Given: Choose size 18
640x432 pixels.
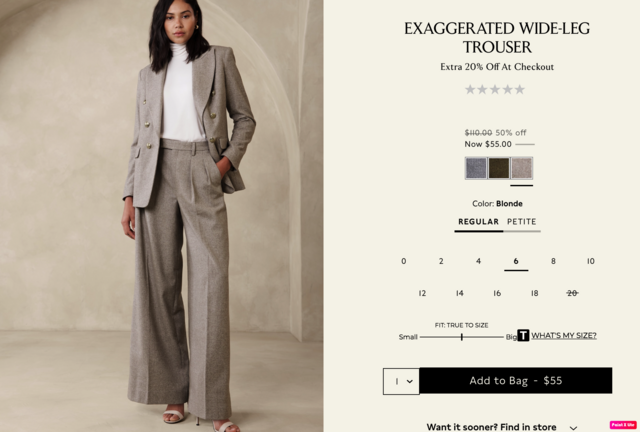Looking at the screenshot, I should (534, 293).
